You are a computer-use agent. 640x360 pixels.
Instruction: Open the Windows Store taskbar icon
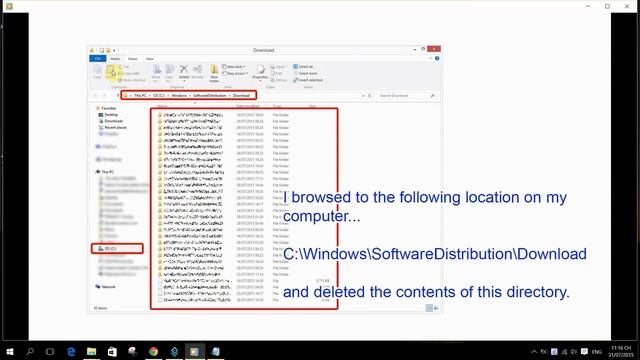coord(112,351)
